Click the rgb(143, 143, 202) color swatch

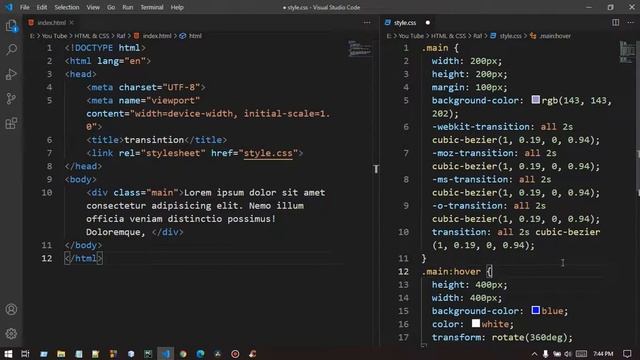(536, 100)
